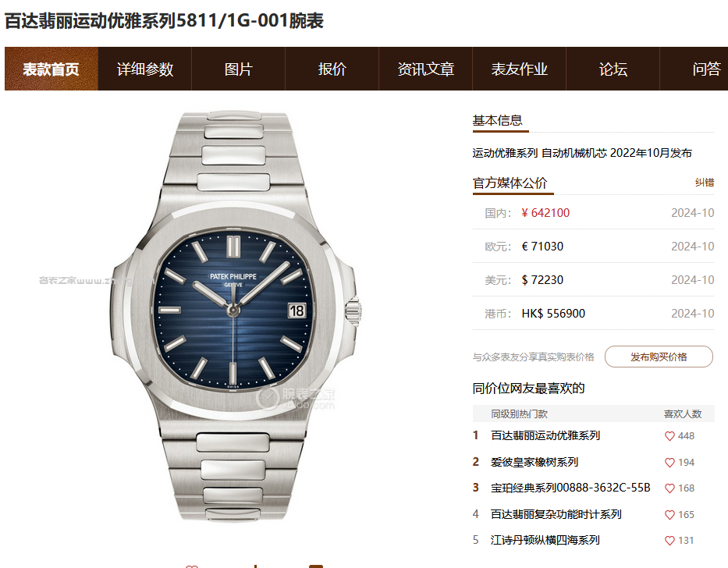This screenshot has height=568, width=728.
Task: Like the 百达翡丽运动优雅系列 heart icon
Action: (x=669, y=436)
